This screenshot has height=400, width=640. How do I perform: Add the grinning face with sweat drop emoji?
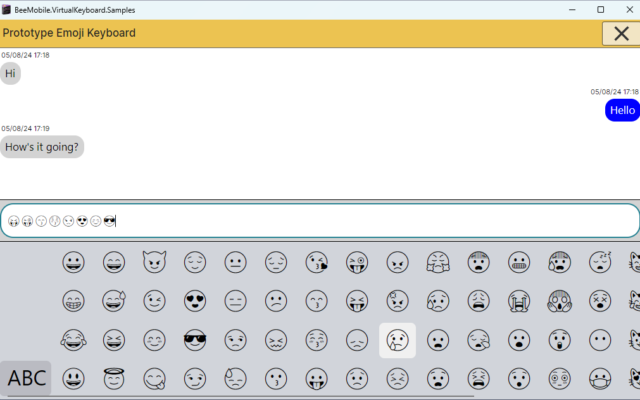114,301
